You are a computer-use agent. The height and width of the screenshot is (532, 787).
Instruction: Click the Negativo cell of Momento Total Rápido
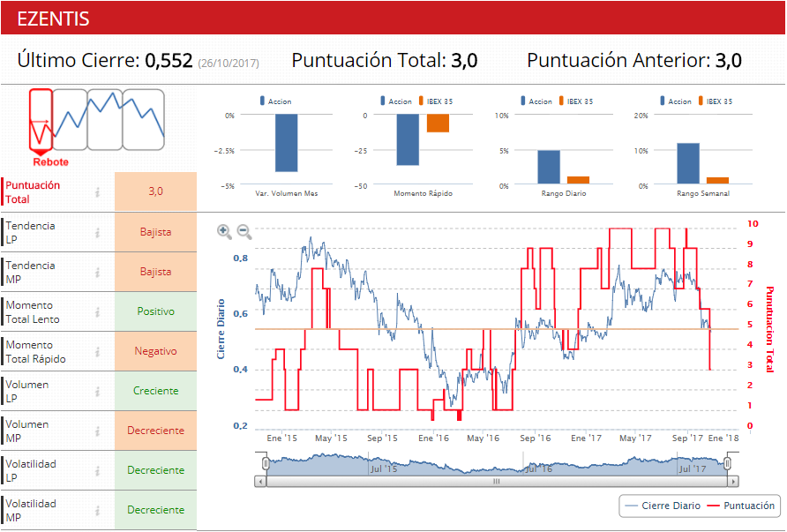(155, 351)
